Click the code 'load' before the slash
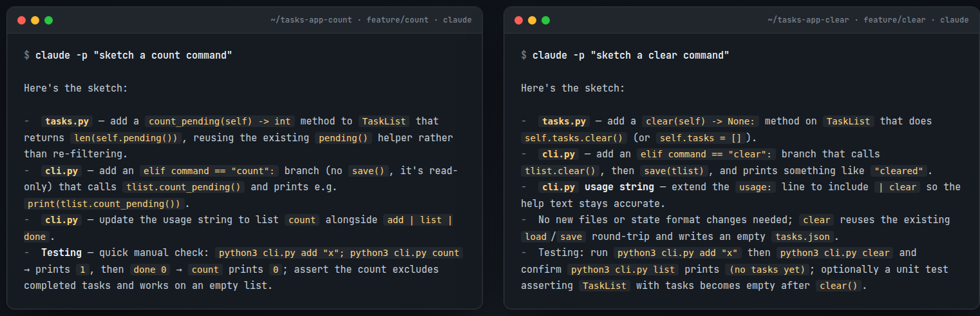 click(535, 237)
